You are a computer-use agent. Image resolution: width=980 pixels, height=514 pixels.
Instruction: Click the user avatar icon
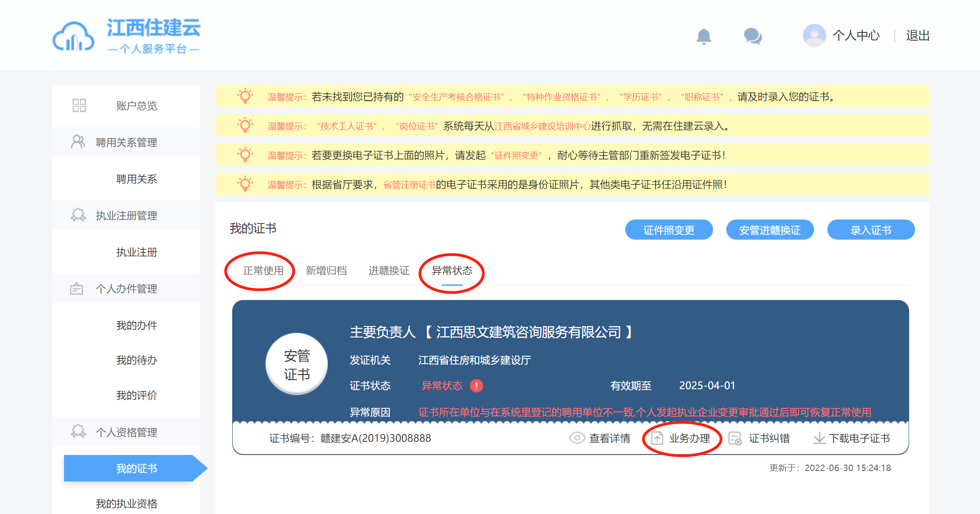click(x=814, y=35)
